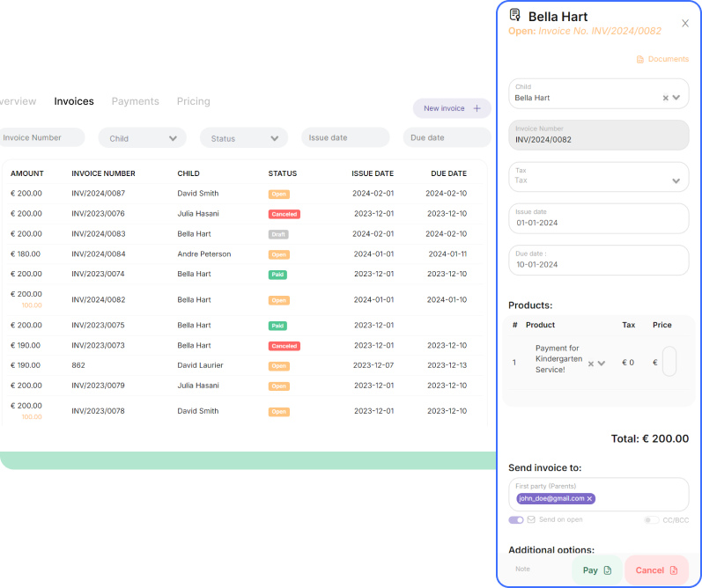
Task: Click the Total: € 200.00 text
Action: pos(650,438)
